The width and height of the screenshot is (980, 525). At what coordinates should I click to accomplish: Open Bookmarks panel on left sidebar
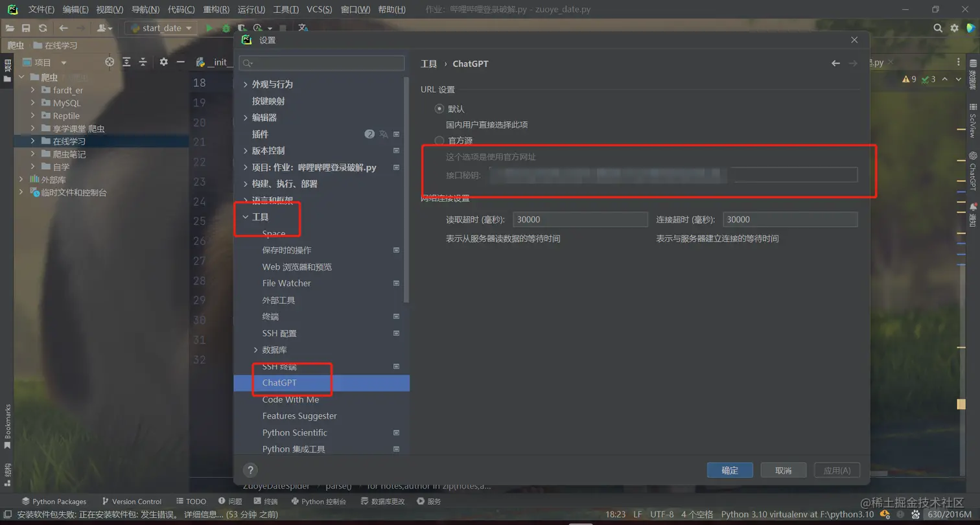(x=7, y=426)
